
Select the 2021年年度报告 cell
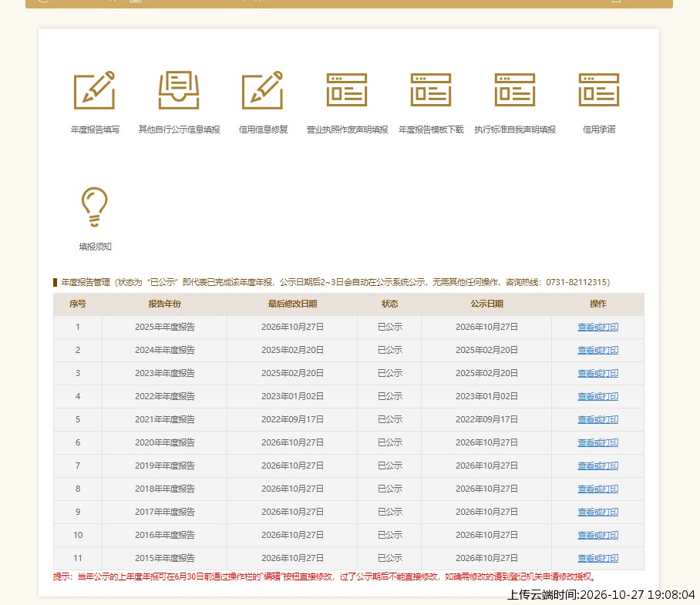click(165, 420)
